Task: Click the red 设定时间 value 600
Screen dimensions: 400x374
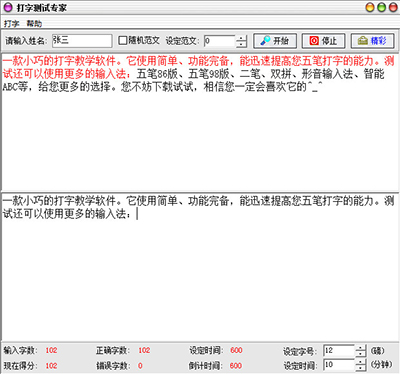Action: (x=236, y=350)
